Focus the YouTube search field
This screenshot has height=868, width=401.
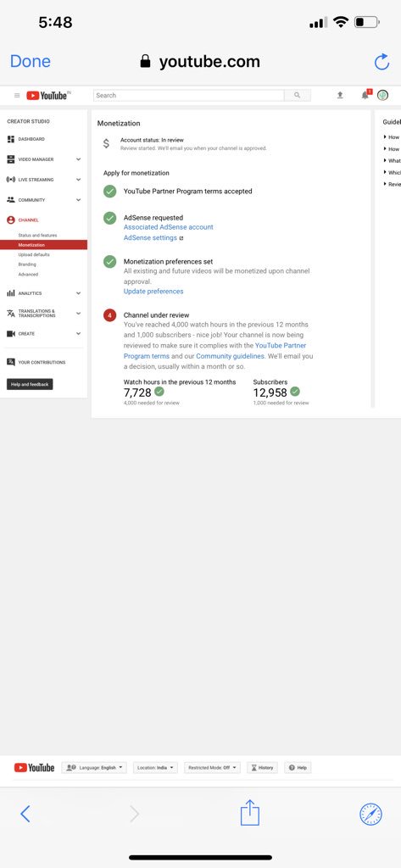click(x=189, y=95)
